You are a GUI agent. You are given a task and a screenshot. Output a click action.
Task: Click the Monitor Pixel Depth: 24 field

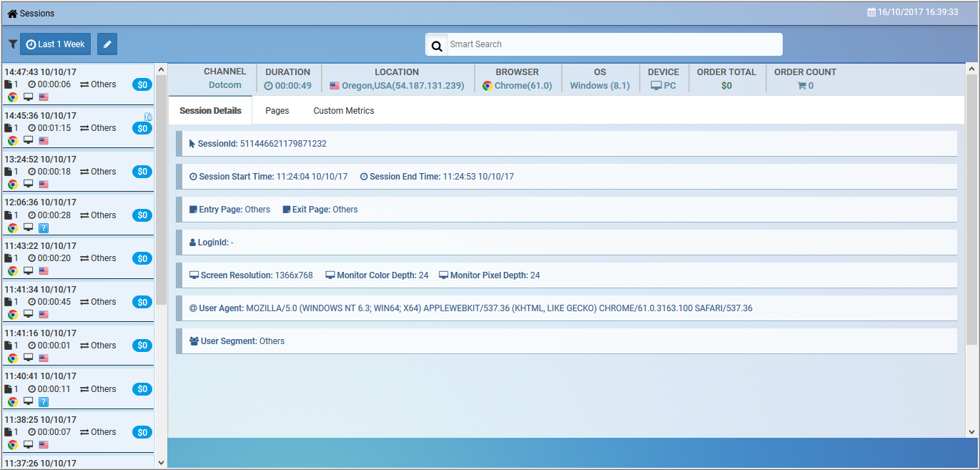click(490, 275)
